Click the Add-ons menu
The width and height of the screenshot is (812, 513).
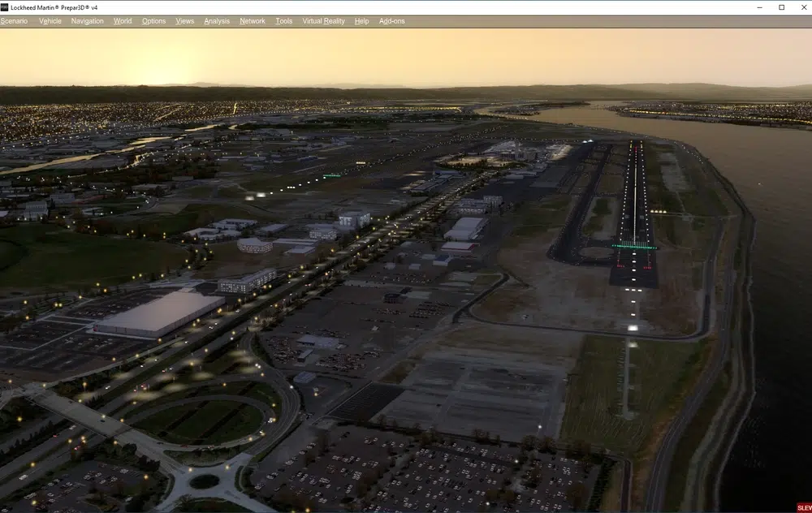pyautogui.click(x=391, y=21)
